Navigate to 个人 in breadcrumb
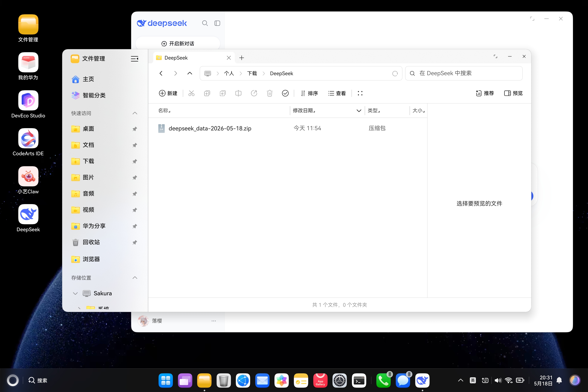Image resolution: width=588 pixels, height=392 pixels. tap(229, 73)
